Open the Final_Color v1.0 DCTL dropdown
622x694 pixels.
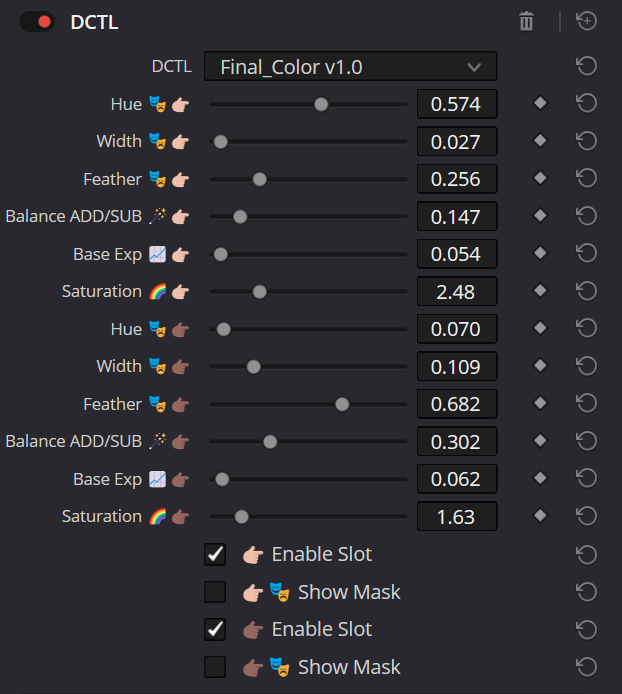click(x=350, y=67)
